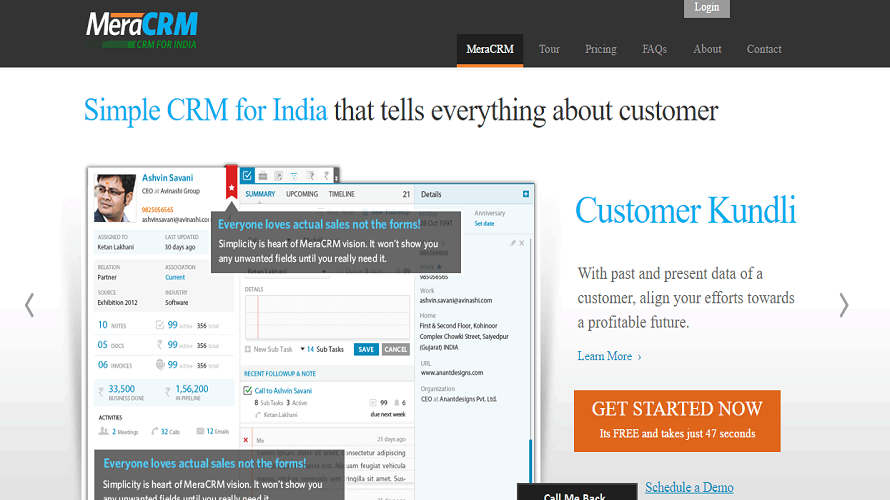Click the Call Me Back button
Viewport: 890px width, 500px height.
pyautogui.click(x=577, y=492)
